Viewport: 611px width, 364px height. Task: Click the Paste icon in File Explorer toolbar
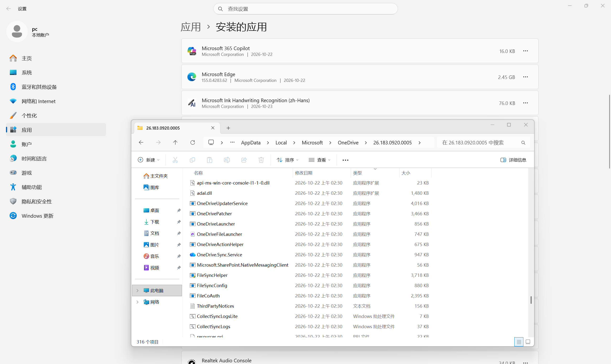click(x=209, y=160)
